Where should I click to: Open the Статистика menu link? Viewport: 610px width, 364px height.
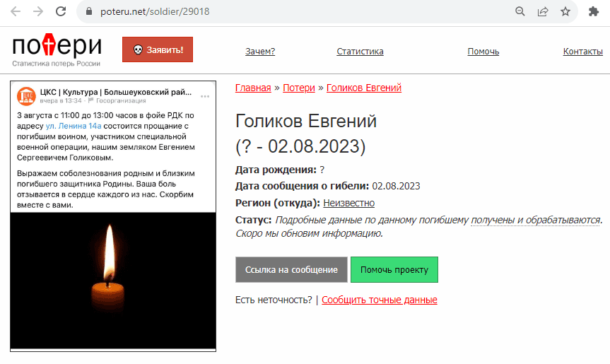360,52
